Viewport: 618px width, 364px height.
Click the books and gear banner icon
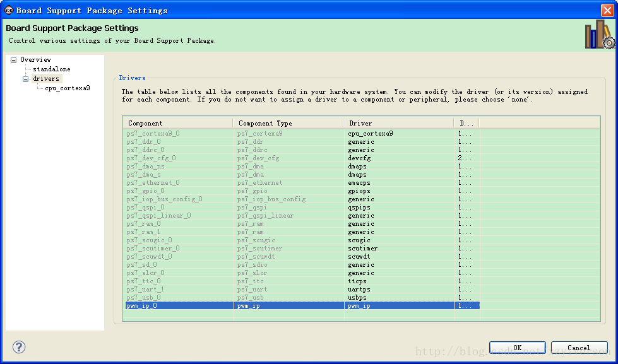pyautogui.click(x=600, y=35)
